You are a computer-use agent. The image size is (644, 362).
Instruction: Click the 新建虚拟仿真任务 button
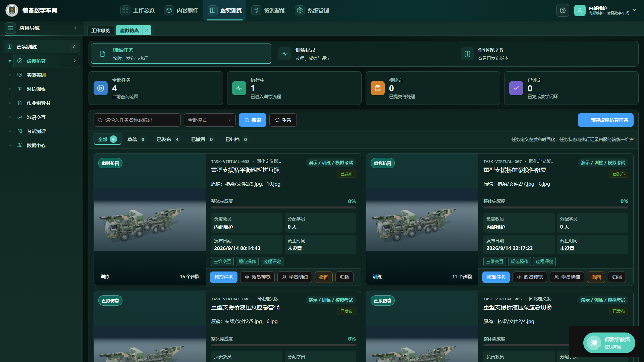606,120
